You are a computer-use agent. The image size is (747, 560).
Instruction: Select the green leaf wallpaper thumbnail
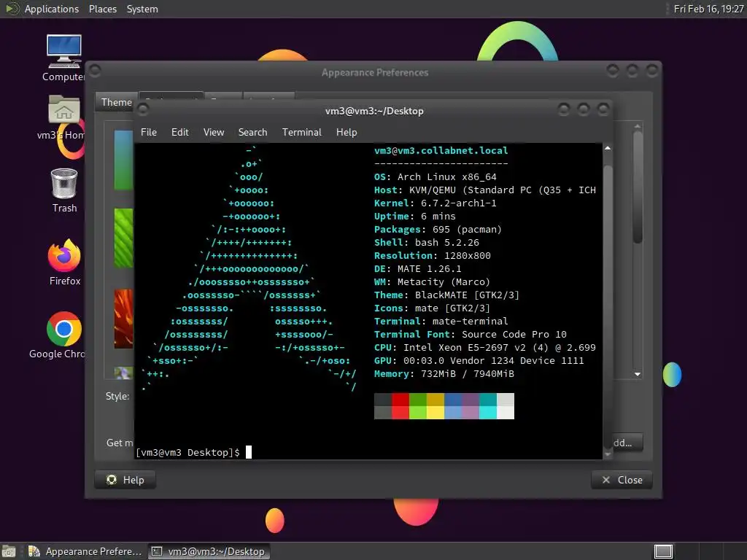[123, 238]
